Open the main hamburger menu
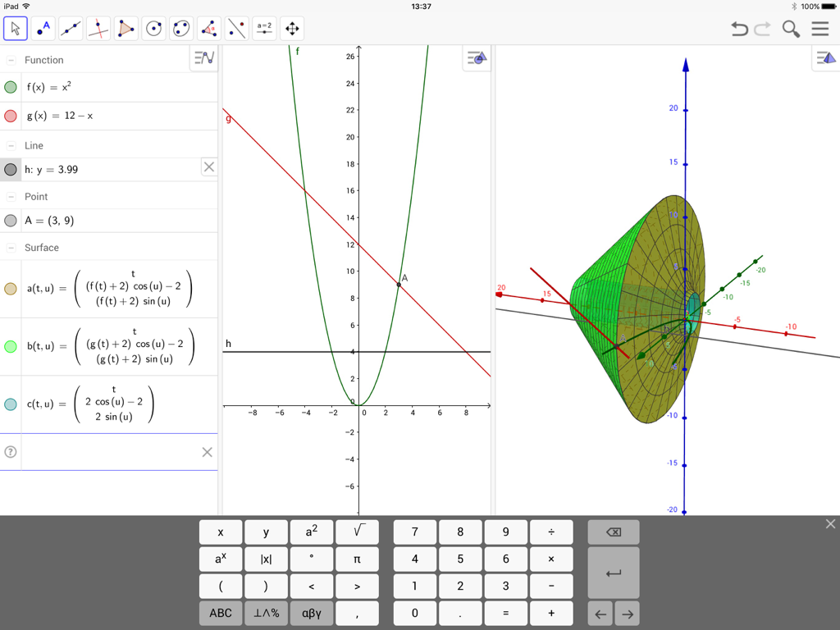840x630 pixels. click(x=819, y=28)
